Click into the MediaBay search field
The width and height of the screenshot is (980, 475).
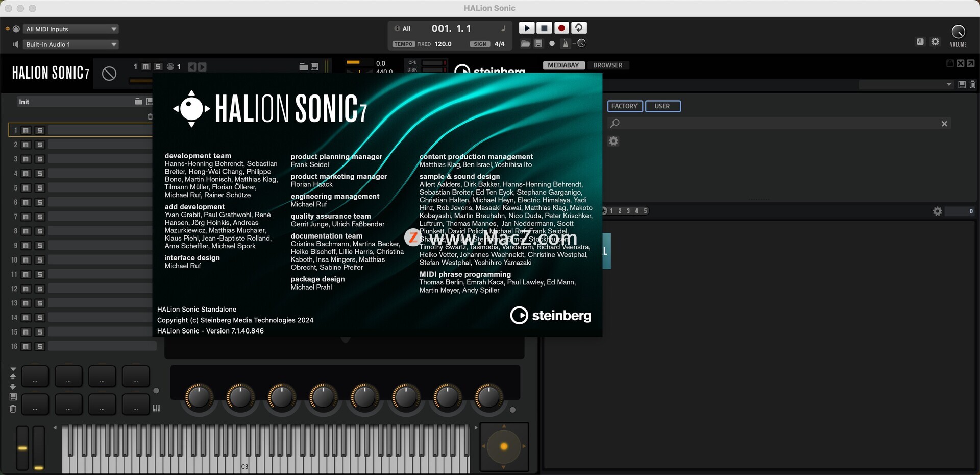tap(778, 123)
